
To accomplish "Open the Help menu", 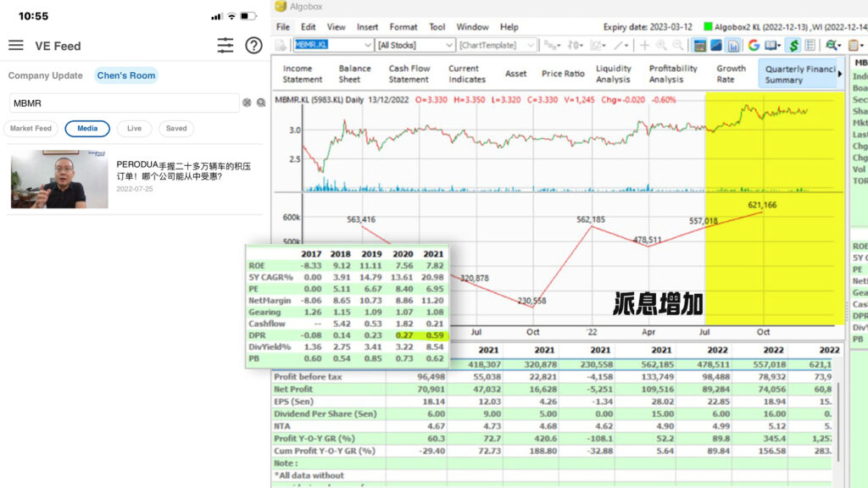I will [x=509, y=26].
